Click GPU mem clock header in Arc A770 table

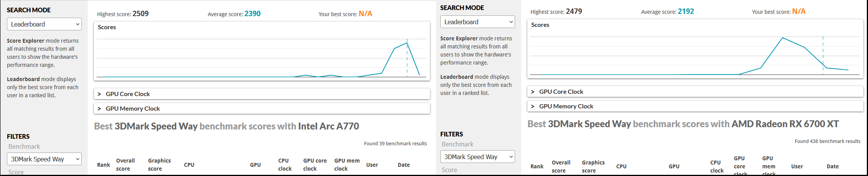coord(347,165)
